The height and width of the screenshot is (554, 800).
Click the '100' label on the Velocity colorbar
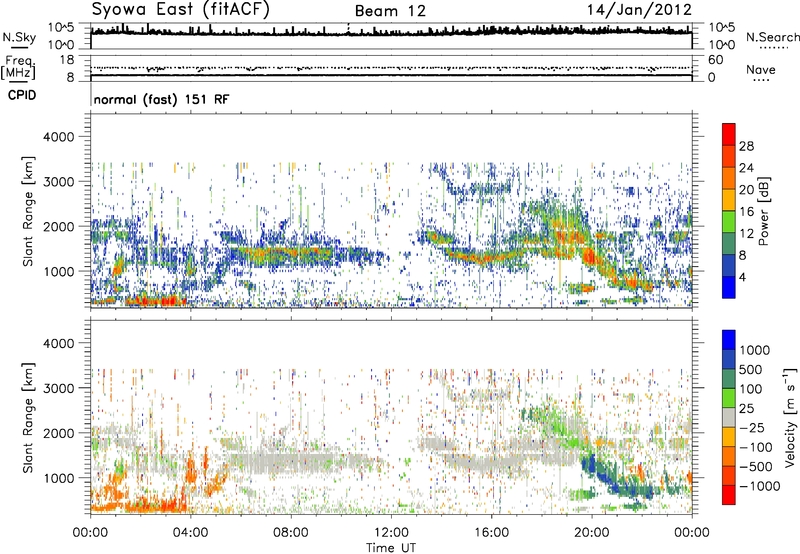(751, 389)
